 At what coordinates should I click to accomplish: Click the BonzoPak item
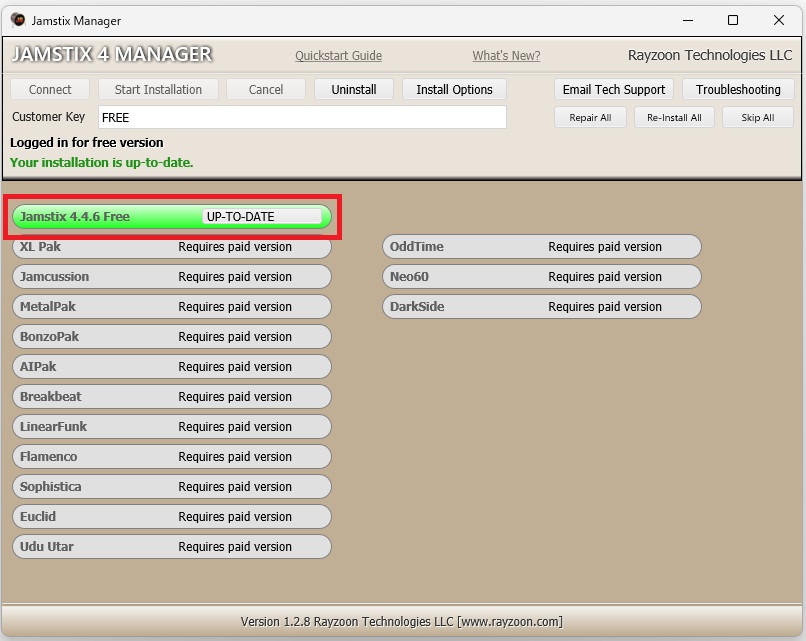coord(171,337)
